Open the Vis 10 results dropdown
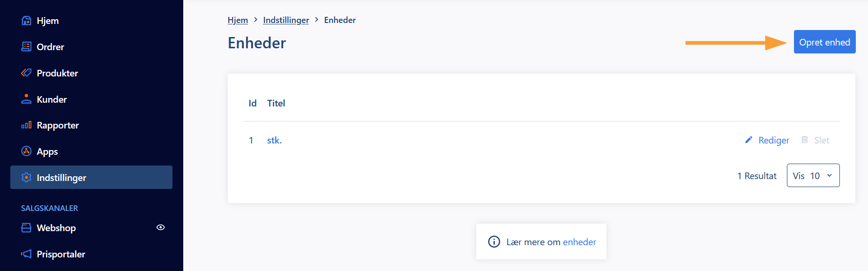The width and height of the screenshot is (868, 271). pos(813,175)
